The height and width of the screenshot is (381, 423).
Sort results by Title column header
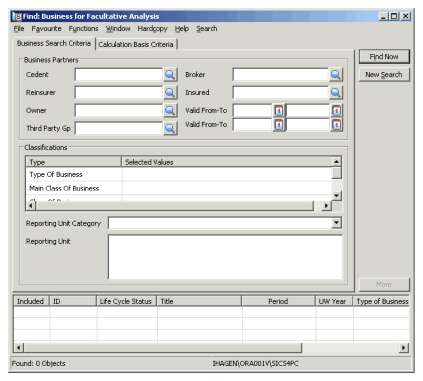point(199,301)
